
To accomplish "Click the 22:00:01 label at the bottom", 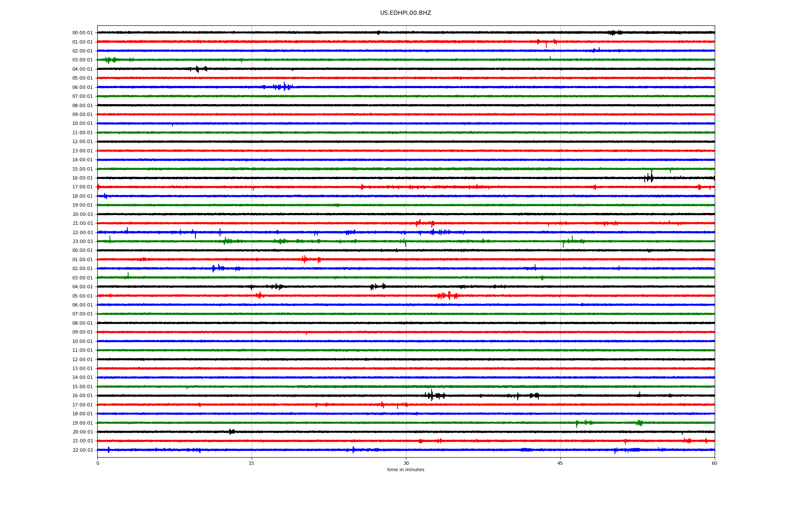I will coord(82,450).
